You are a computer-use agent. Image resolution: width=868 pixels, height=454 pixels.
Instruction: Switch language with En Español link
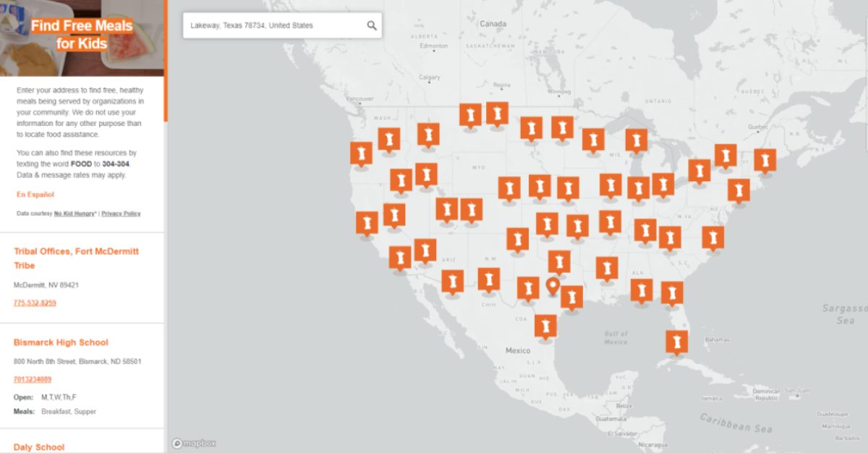coord(35,194)
